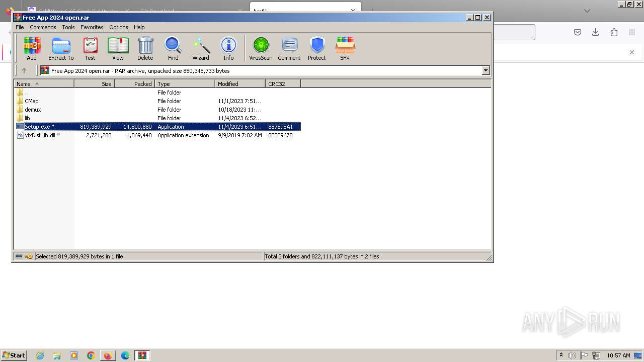Click the Firefox Pocket save icon
The width and height of the screenshot is (644, 362).
pos(578,32)
